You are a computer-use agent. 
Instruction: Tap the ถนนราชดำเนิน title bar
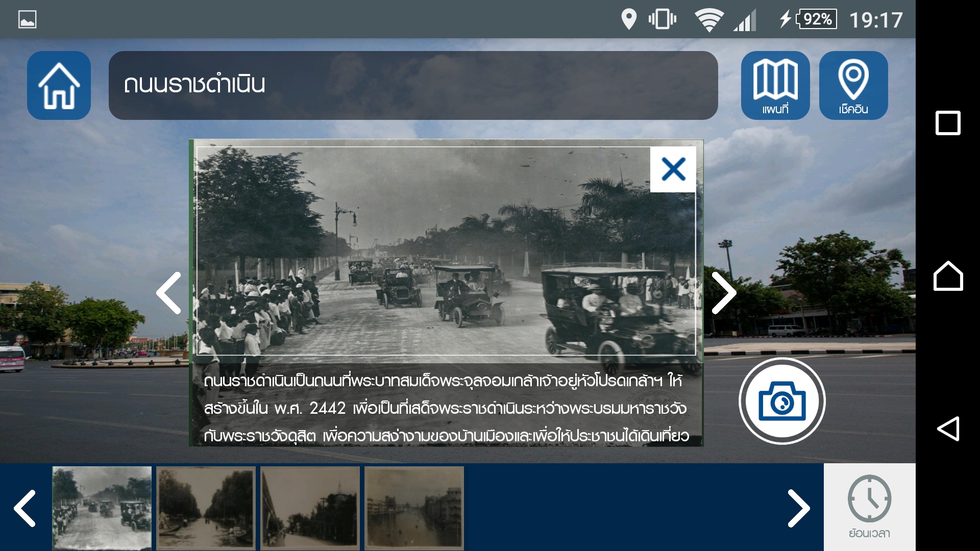tap(413, 85)
